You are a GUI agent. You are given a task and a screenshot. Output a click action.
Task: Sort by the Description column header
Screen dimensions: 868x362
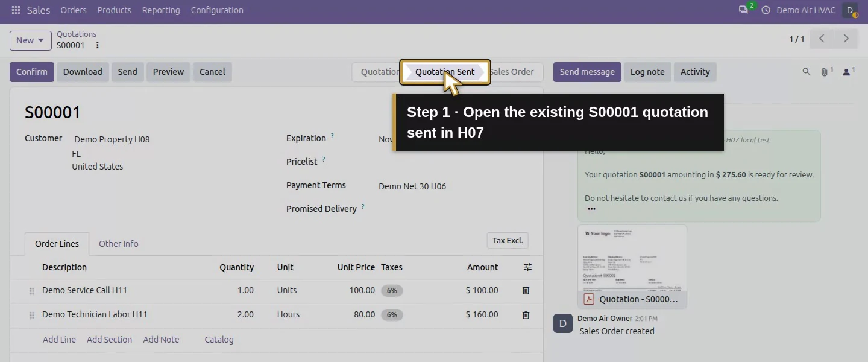pos(64,267)
